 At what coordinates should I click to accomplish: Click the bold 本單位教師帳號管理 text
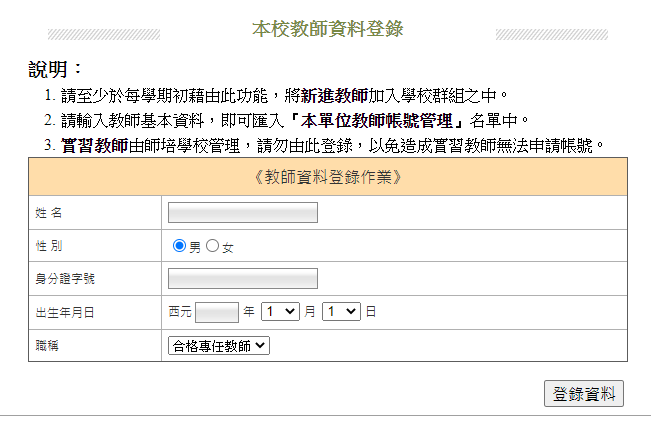pyautogui.click(x=377, y=121)
